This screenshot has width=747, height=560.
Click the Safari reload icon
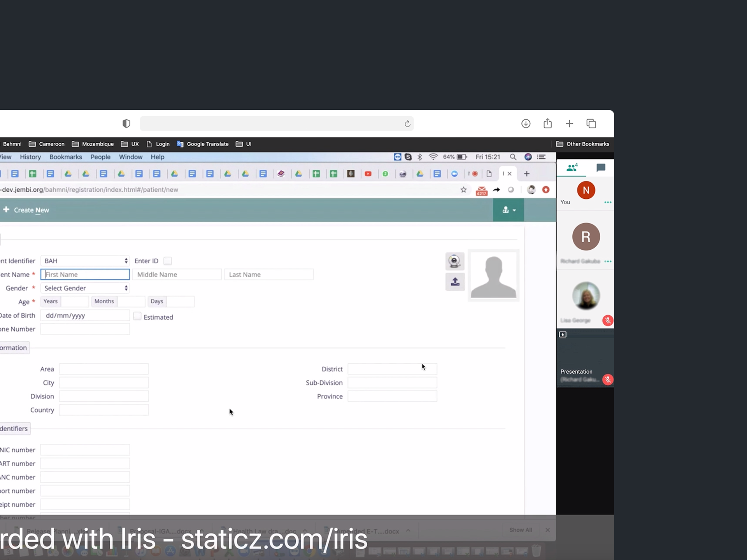point(407,124)
